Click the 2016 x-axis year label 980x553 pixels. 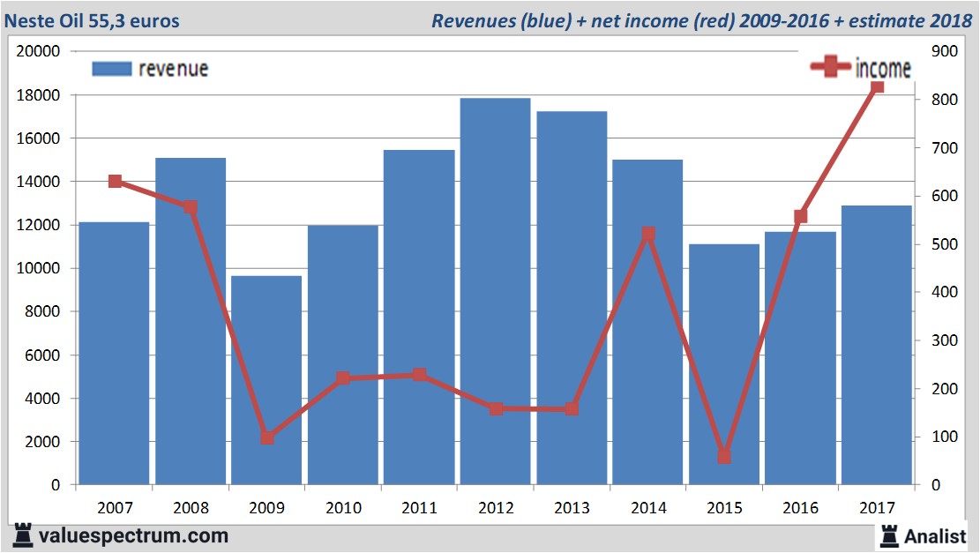click(x=799, y=507)
